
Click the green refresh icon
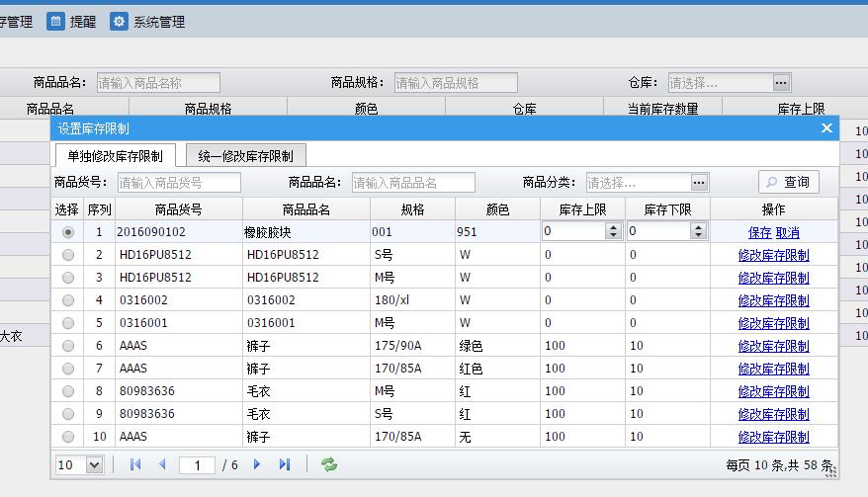[329, 464]
